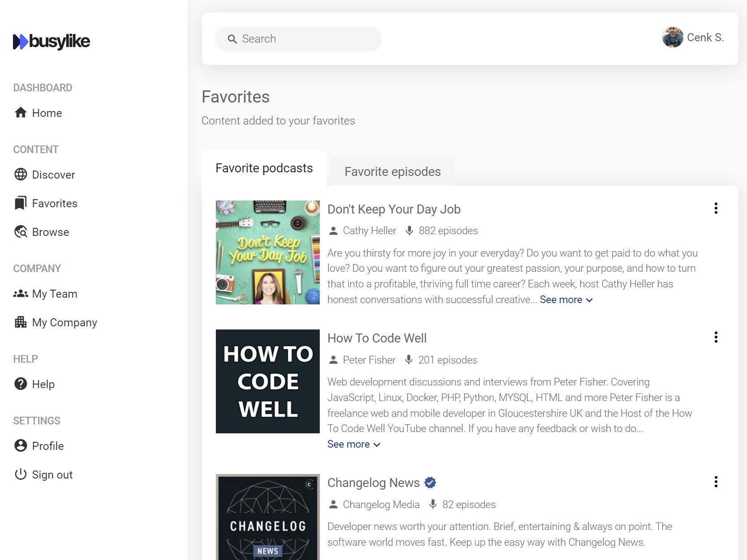
Task: Click inside the Search field
Action: 298,39
